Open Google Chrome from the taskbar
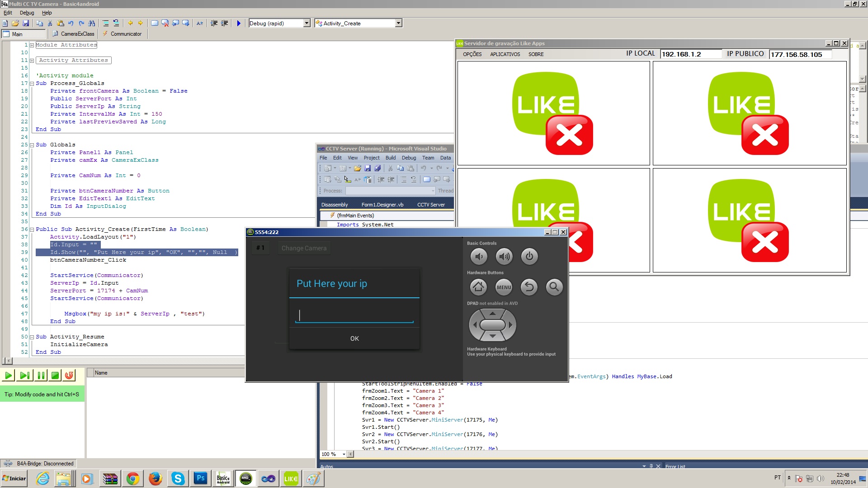868x488 pixels. click(x=132, y=479)
